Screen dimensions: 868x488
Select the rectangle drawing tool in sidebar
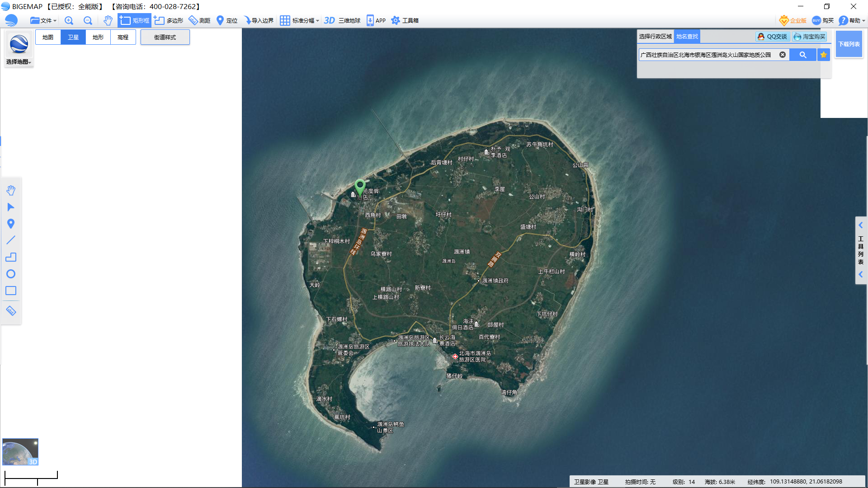pos(11,291)
